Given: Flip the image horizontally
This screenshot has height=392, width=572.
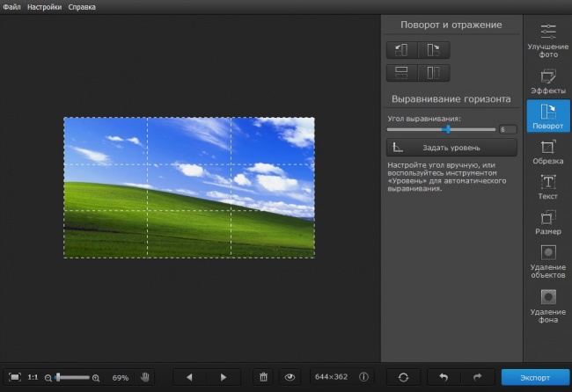Looking at the screenshot, I should [434, 73].
